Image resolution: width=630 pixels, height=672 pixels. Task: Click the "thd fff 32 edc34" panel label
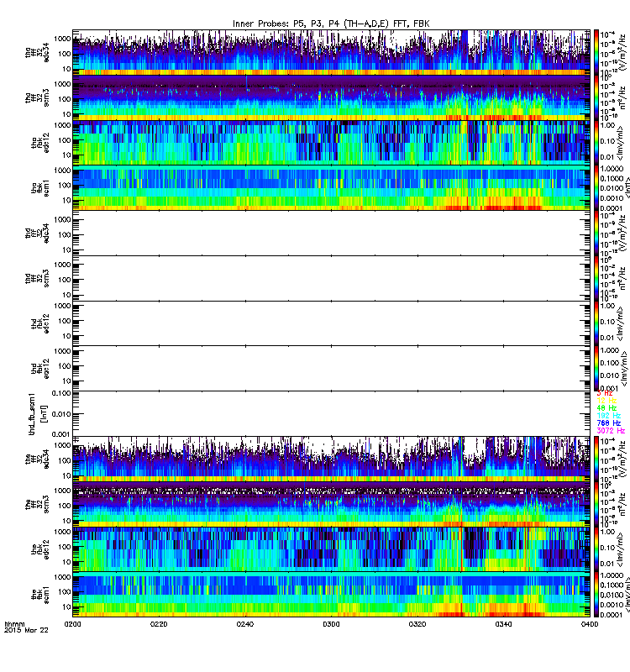pyautogui.click(x=37, y=234)
